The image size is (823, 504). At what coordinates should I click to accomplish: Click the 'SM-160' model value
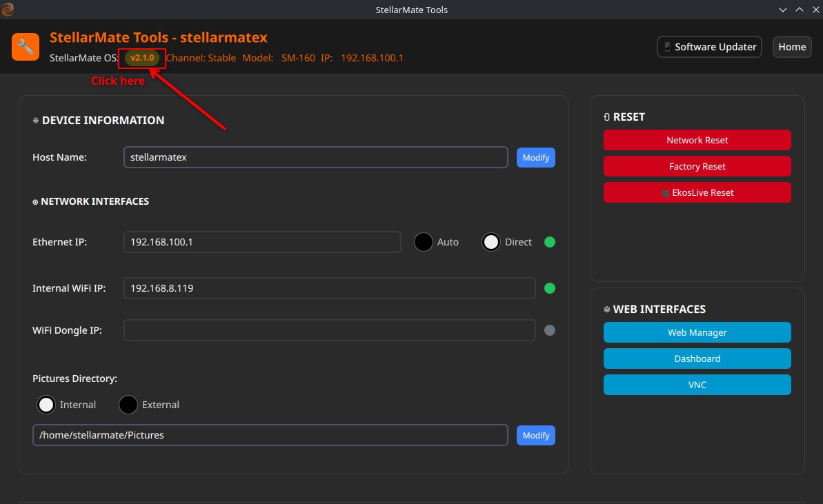(x=298, y=58)
